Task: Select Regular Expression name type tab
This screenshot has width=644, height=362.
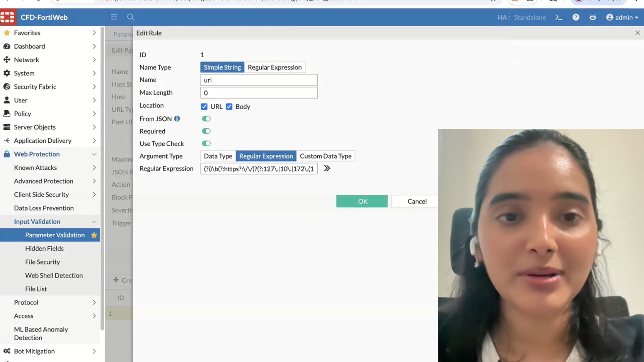Action: click(274, 67)
